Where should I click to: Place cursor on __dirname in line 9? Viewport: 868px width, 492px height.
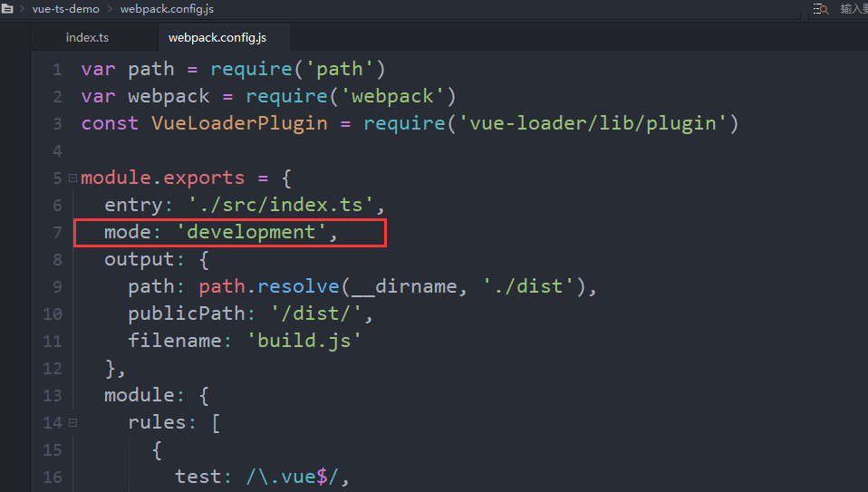click(x=415, y=287)
